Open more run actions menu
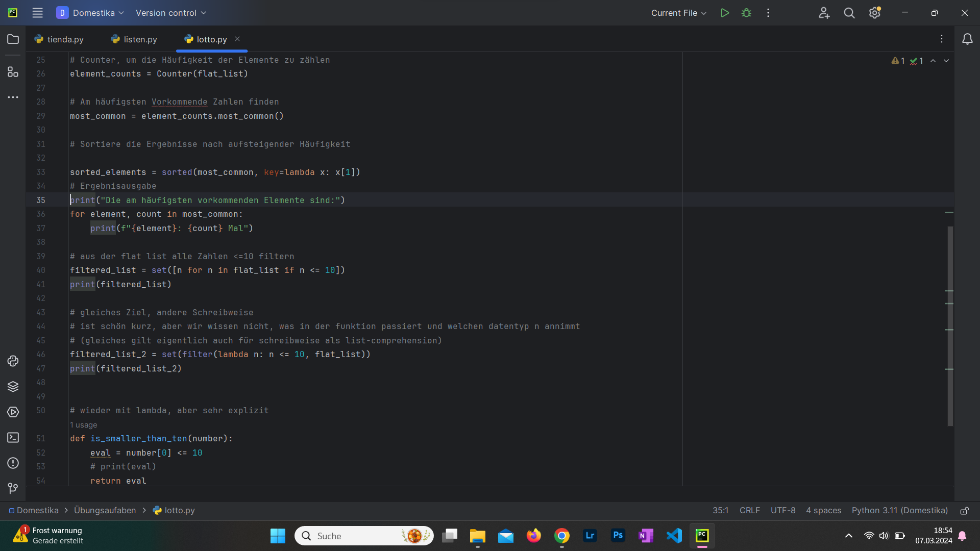This screenshot has height=551, width=980. click(768, 13)
